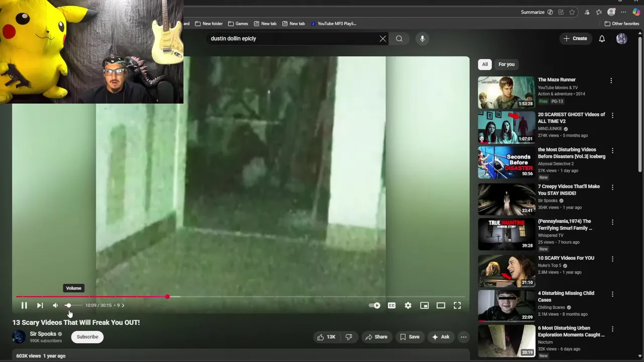Open 20 SCARIEST GHOST Videos of ALL TIME V2

[571, 118]
